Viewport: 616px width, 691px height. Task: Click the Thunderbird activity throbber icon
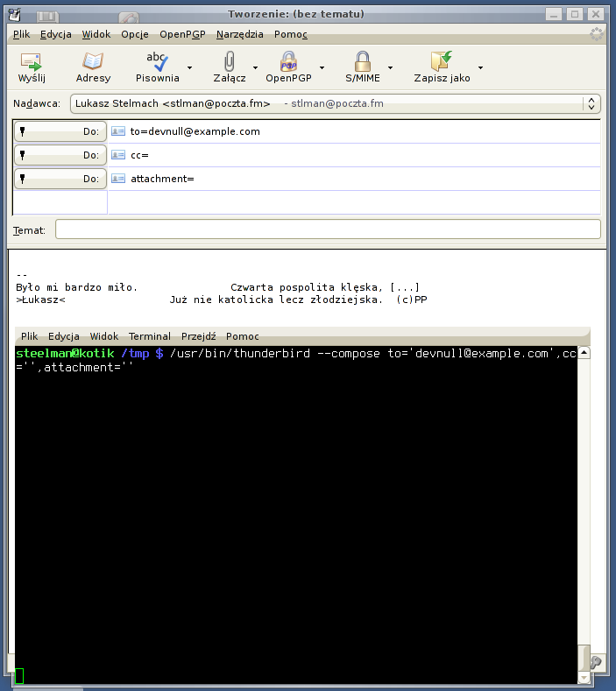pyautogui.click(x=596, y=34)
